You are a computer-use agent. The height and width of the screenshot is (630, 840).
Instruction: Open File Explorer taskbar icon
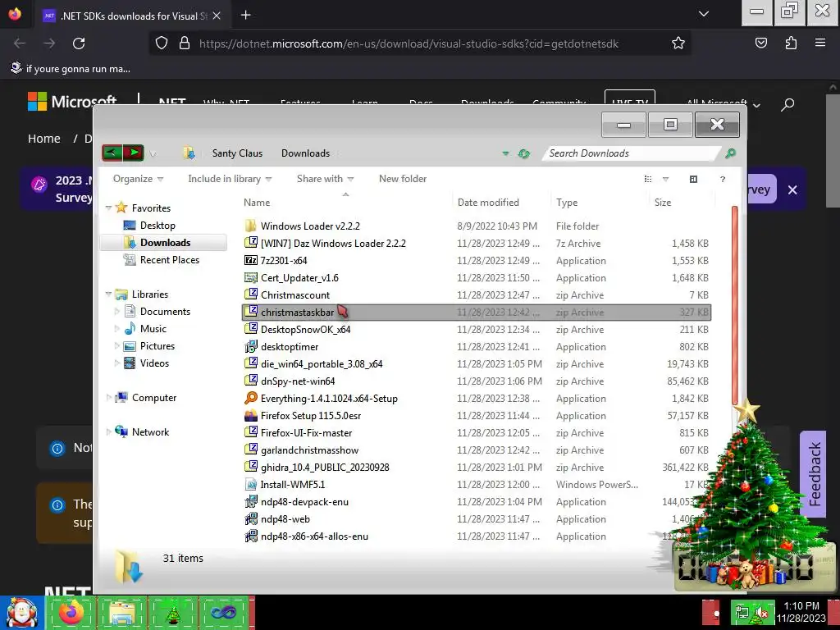point(122,613)
